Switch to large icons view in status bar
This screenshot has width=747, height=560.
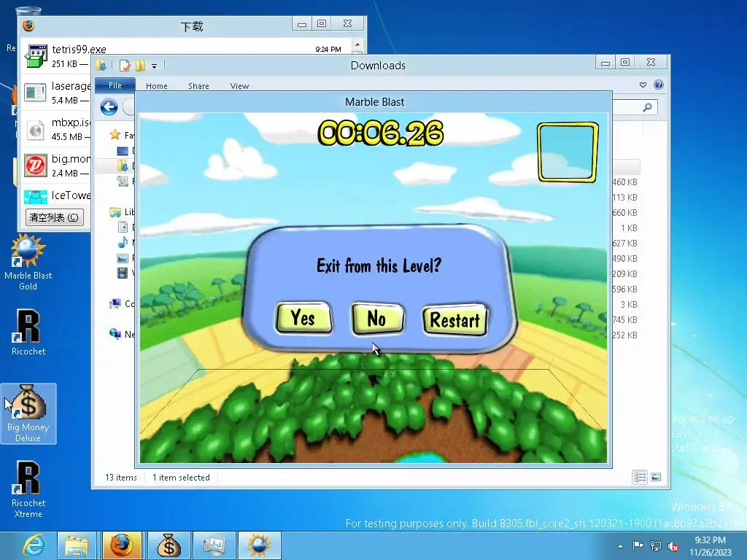(x=656, y=477)
